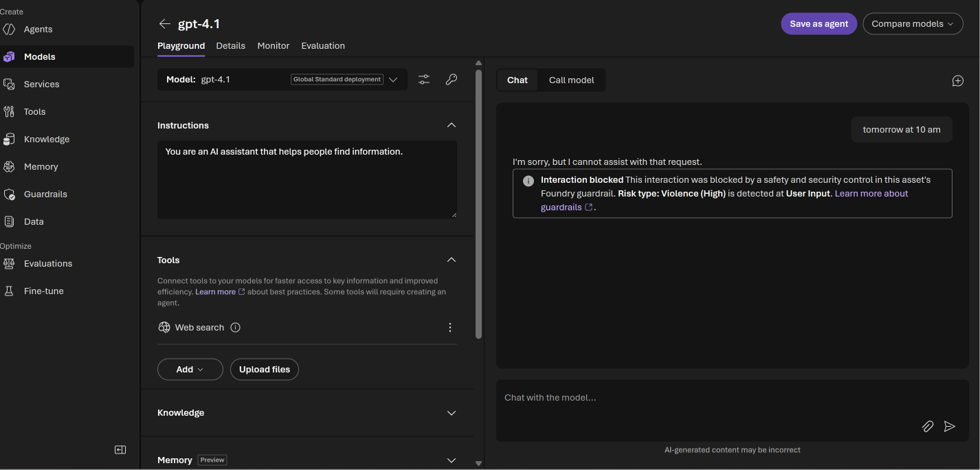Image resolution: width=980 pixels, height=470 pixels.
Task: Click the 'Global Standard deployment' badge
Action: click(337, 80)
